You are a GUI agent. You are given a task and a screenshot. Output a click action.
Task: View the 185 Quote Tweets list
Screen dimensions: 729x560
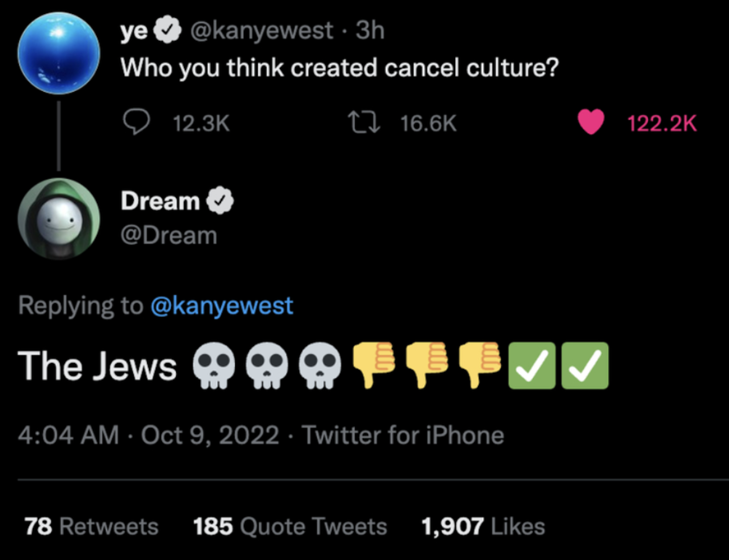click(x=290, y=527)
